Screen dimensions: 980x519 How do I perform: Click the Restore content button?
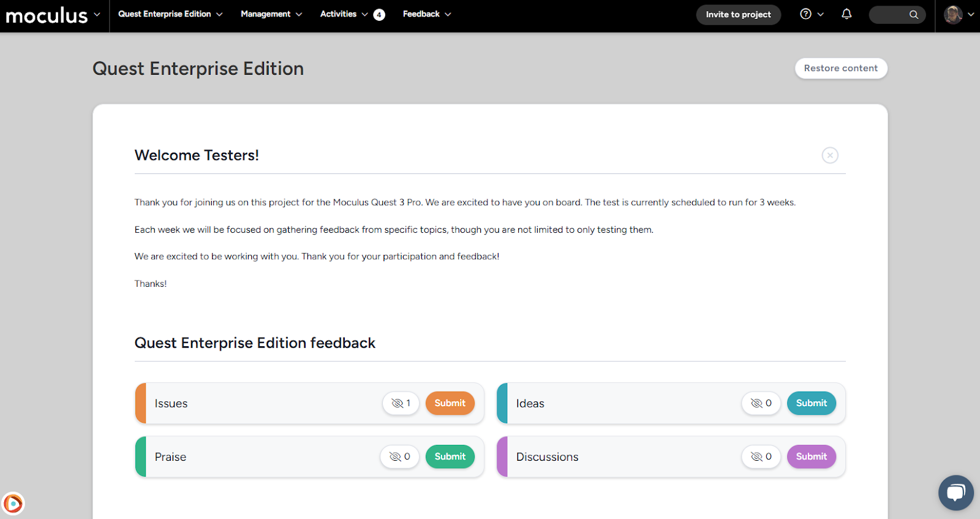[x=840, y=68]
